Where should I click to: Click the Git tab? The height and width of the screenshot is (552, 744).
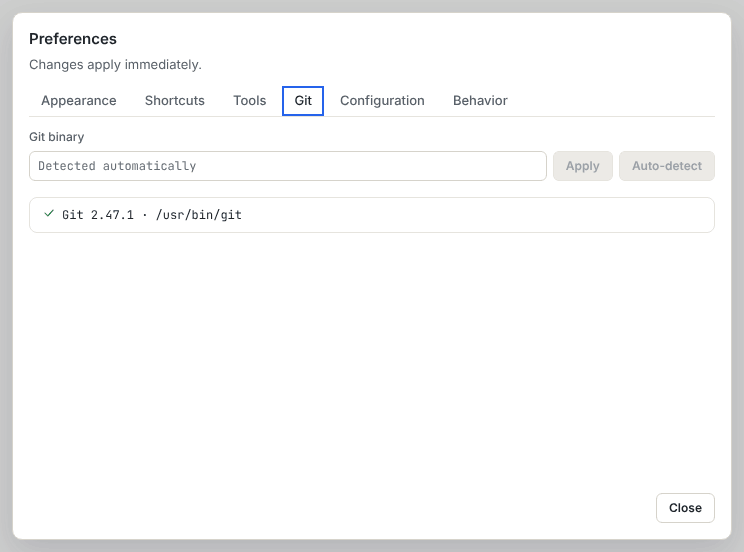pyautogui.click(x=303, y=101)
